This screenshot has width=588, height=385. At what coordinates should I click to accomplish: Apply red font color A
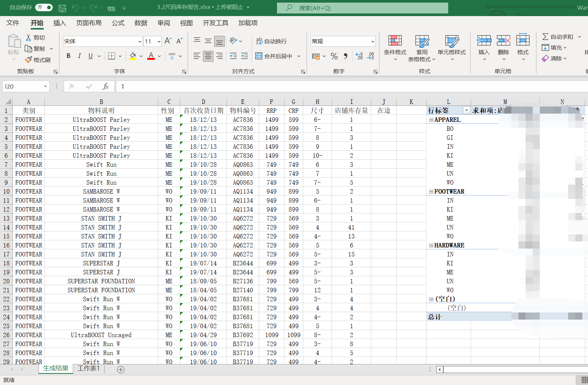click(x=151, y=56)
